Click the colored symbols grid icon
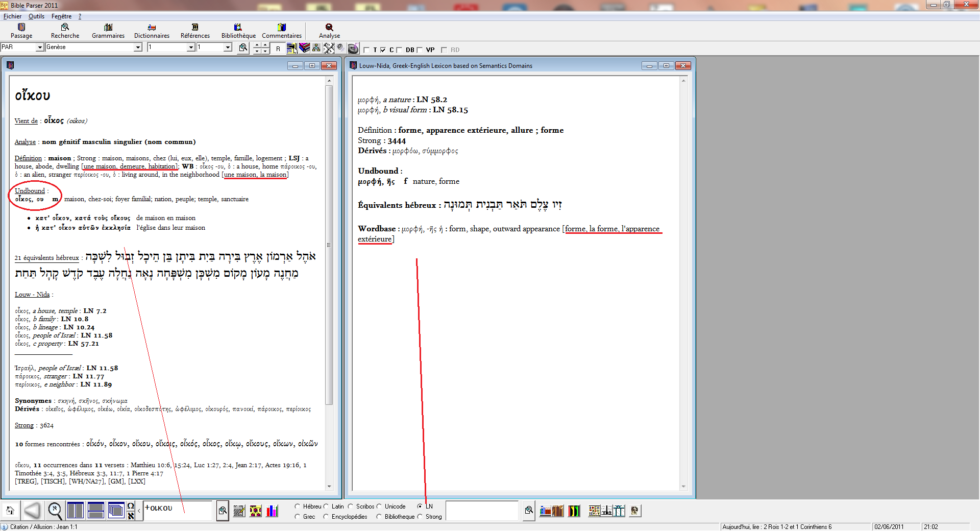 (594, 511)
